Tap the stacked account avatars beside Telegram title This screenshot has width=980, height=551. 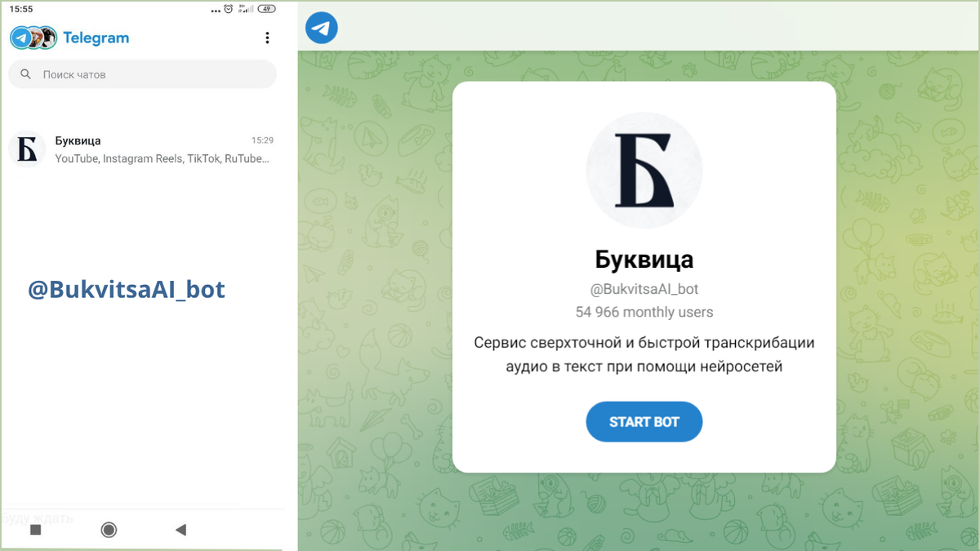[33, 38]
